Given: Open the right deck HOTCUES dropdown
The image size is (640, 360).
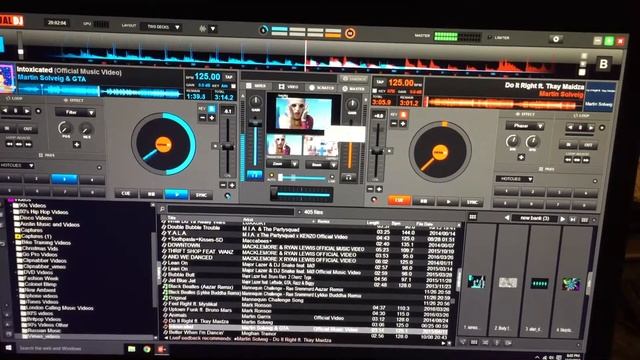Looking at the screenshot, I should pyautogui.click(x=514, y=179).
